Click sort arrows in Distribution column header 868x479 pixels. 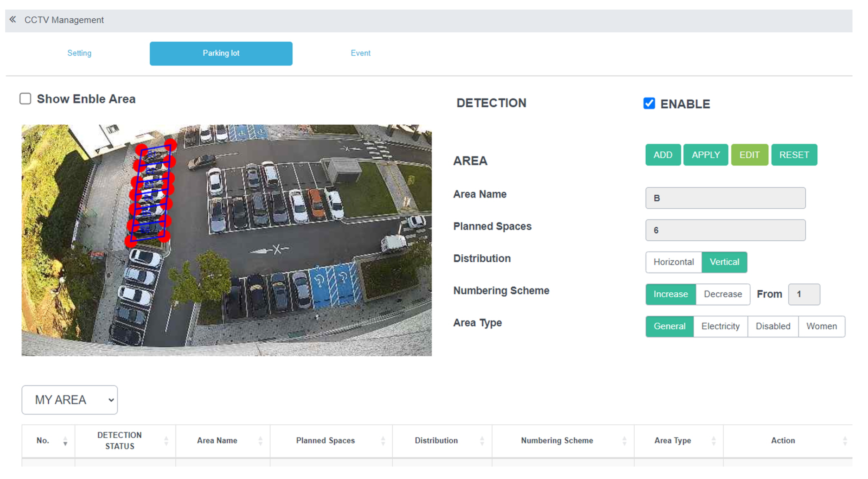click(482, 441)
